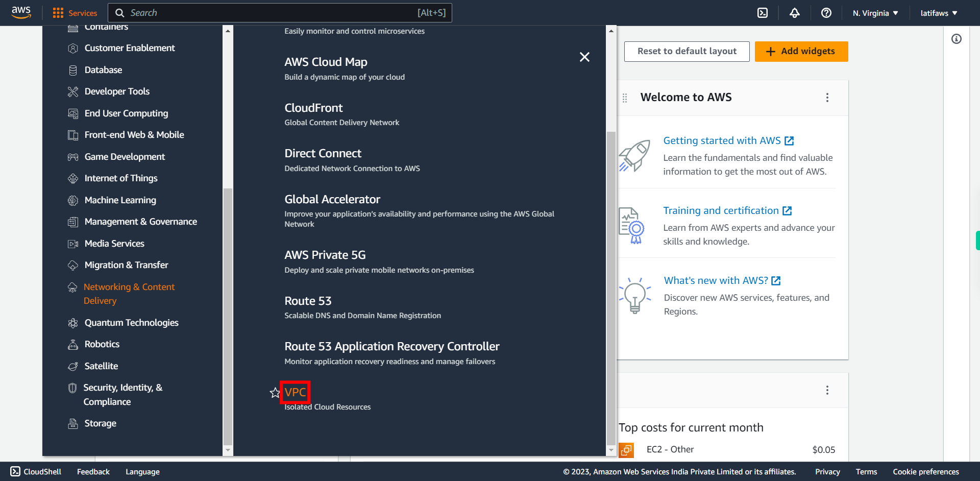
Task: Click the Language footer link
Action: click(x=142, y=472)
